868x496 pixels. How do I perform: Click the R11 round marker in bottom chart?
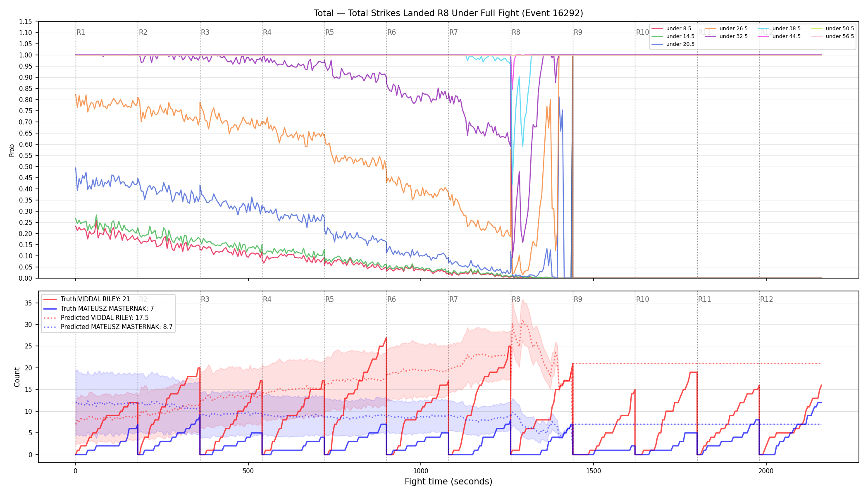point(705,299)
